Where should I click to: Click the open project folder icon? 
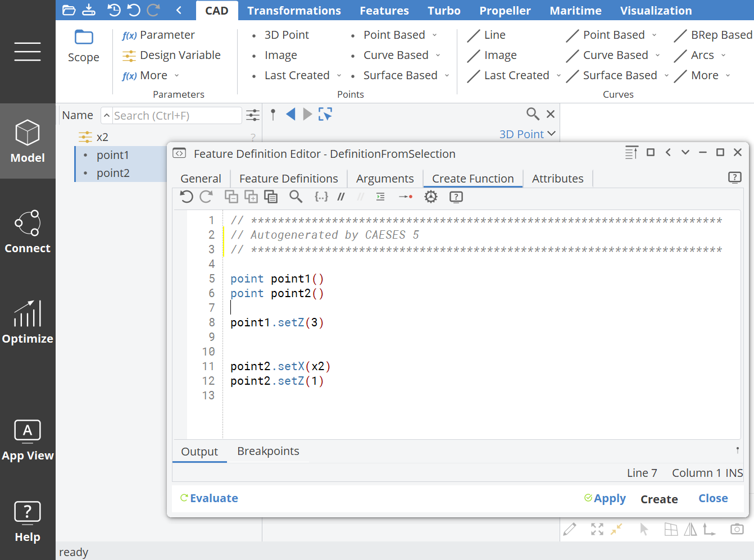click(69, 10)
